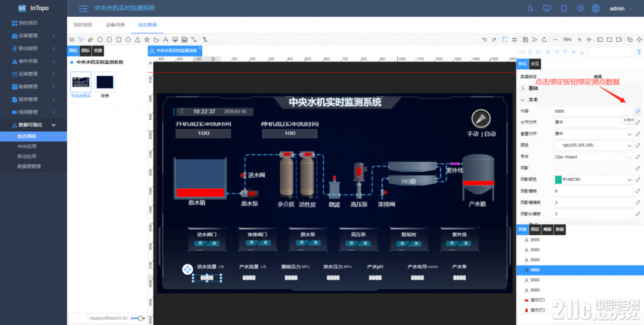Click the fit-to-content crosshair icon
The height and width of the screenshot is (325, 644).
pyautogui.click(x=589, y=39)
